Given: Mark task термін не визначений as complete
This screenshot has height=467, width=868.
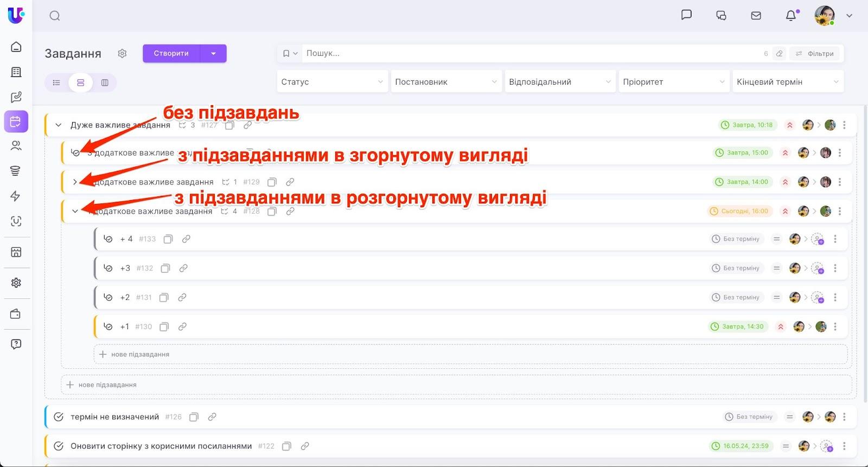Looking at the screenshot, I should (59, 417).
